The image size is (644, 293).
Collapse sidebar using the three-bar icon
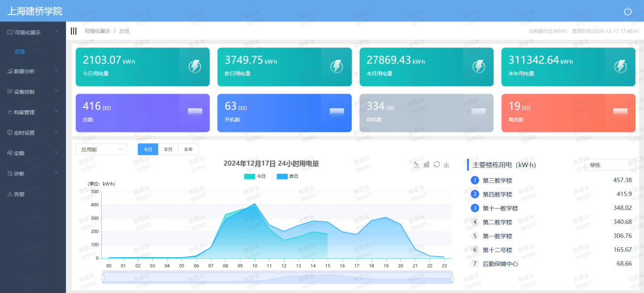pos(74,31)
